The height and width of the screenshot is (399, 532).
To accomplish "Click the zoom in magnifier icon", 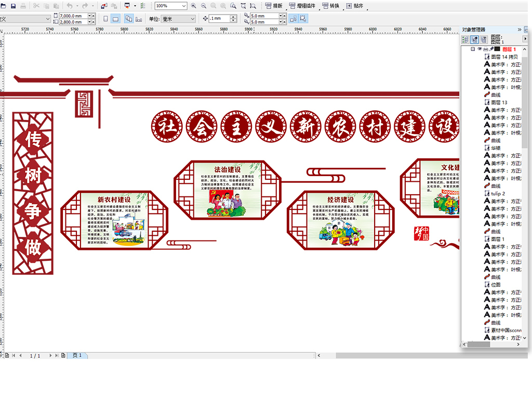I will pos(194,6).
